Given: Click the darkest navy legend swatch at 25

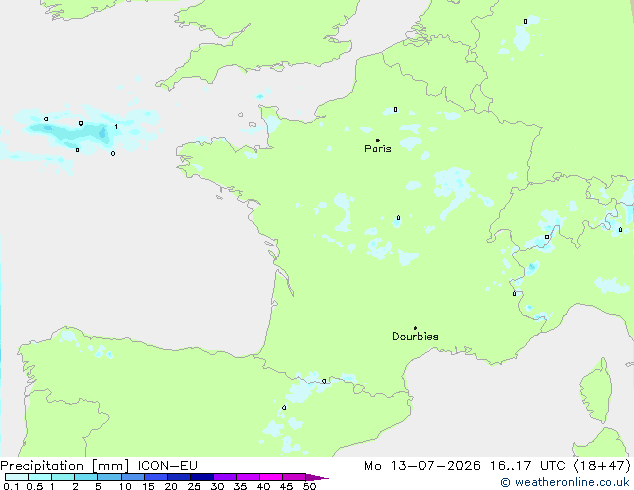Looking at the screenshot, I should pos(202,477).
